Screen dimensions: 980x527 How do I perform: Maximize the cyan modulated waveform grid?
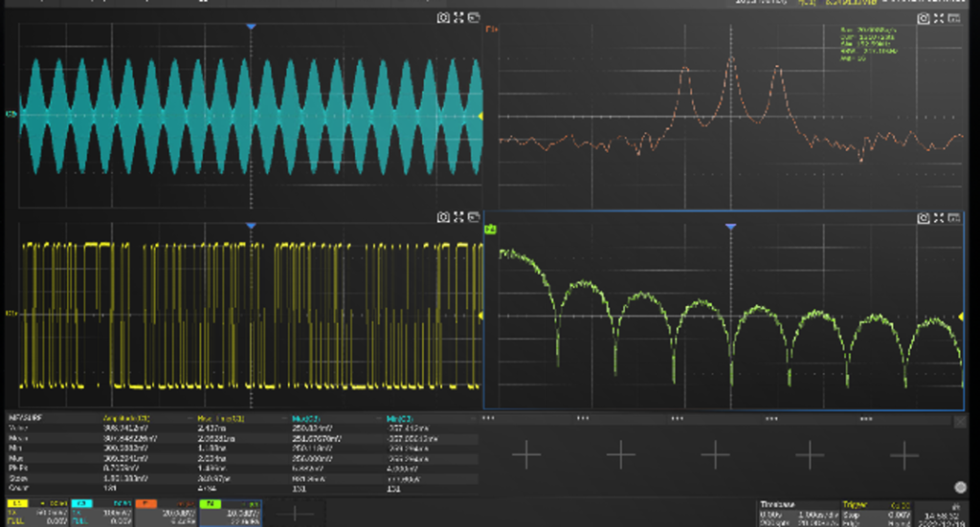point(458,17)
